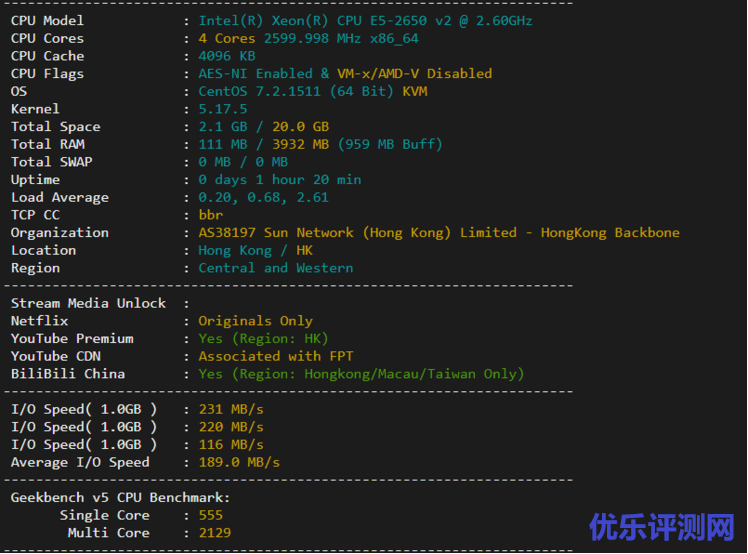Click the CPU Model value Intel Xeon E5-2650
The height and width of the screenshot is (554, 748).
click(365, 21)
